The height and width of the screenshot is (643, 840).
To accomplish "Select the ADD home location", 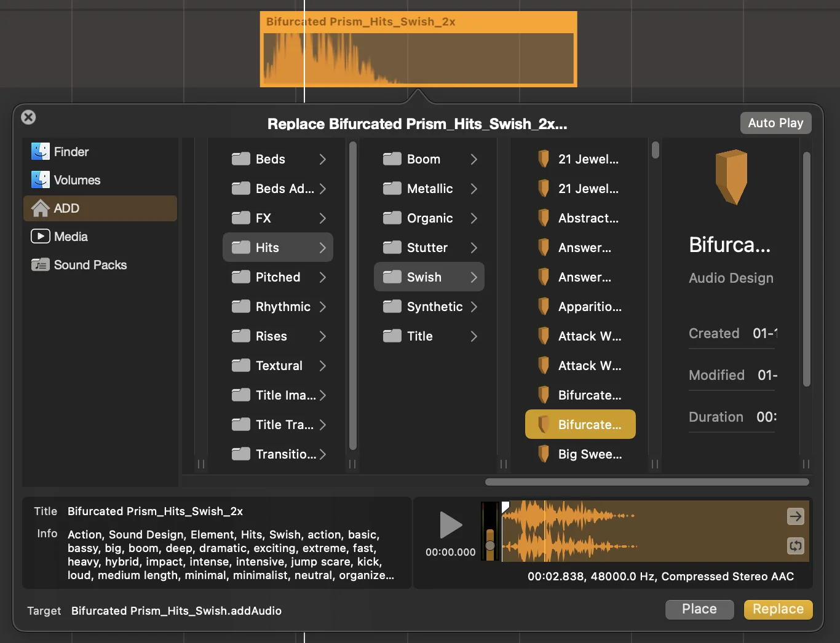I will [x=100, y=208].
